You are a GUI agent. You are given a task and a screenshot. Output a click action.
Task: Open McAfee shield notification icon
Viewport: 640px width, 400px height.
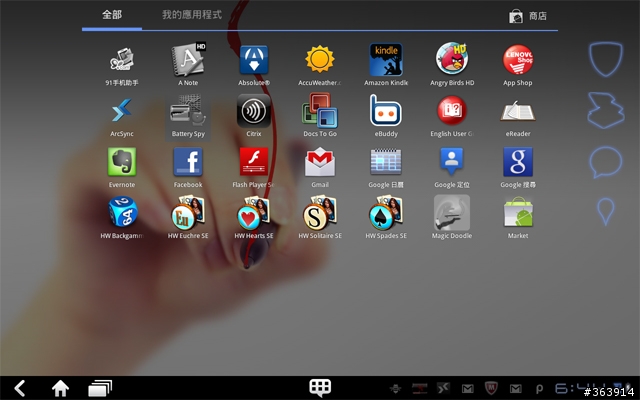(491, 388)
